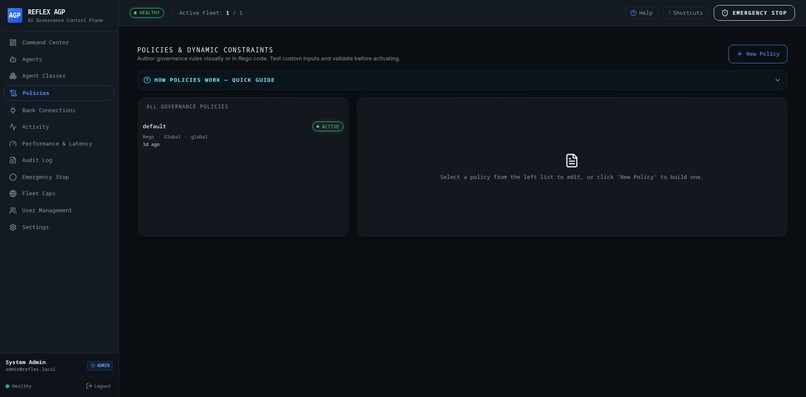Open Agent Classes in sidebar
The height and width of the screenshot is (397, 806).
[59, 76]
